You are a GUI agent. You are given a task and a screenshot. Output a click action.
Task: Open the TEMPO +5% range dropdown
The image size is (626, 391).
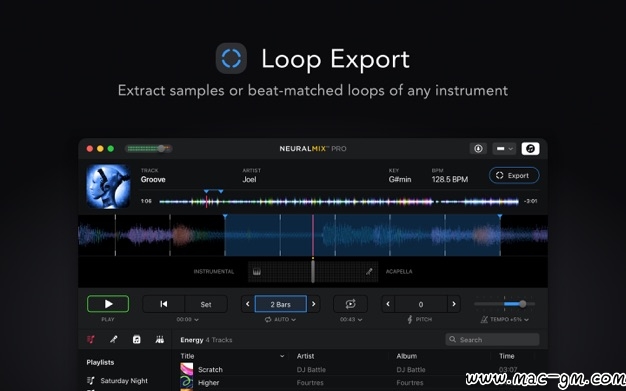505,320
